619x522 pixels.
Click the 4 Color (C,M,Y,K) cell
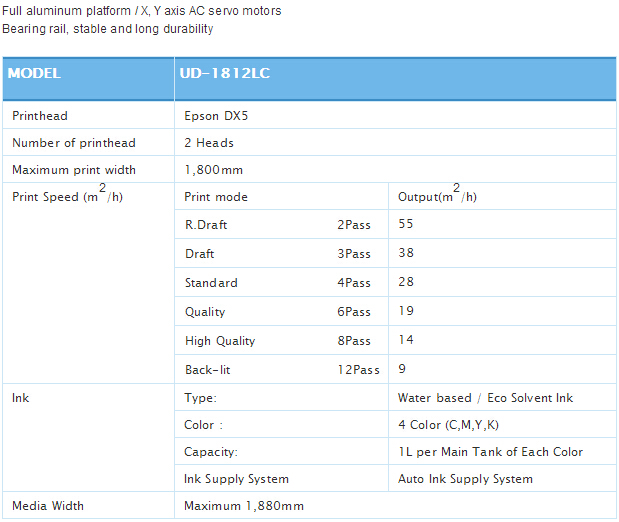[502, 424]
